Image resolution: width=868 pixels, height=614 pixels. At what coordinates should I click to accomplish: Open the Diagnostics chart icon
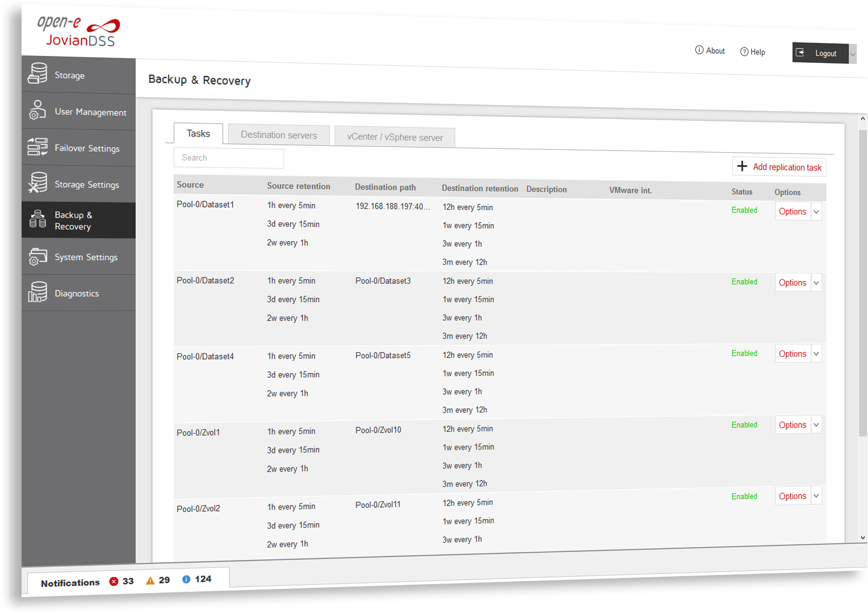tap(38, 292)
